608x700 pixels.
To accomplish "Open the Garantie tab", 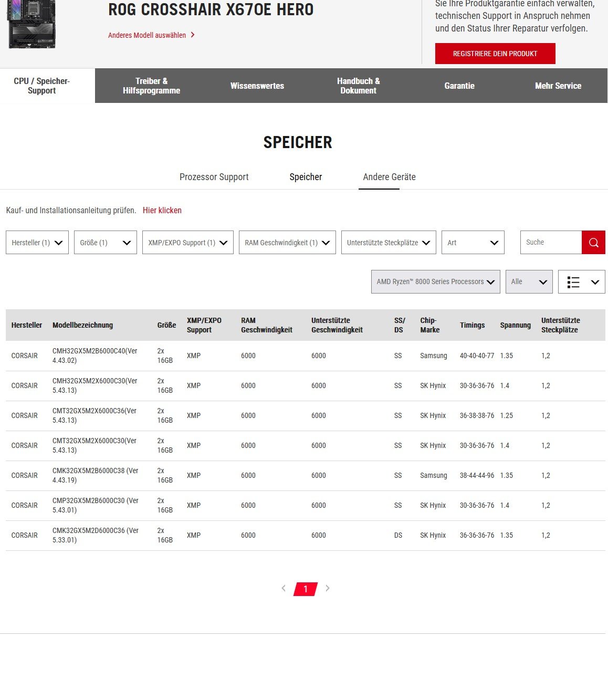I will point(459,86).
